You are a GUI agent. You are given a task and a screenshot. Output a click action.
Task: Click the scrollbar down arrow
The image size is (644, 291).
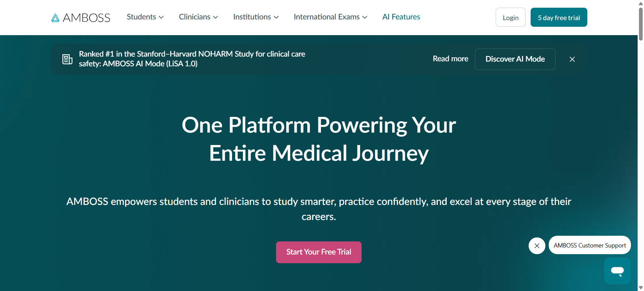641,288
